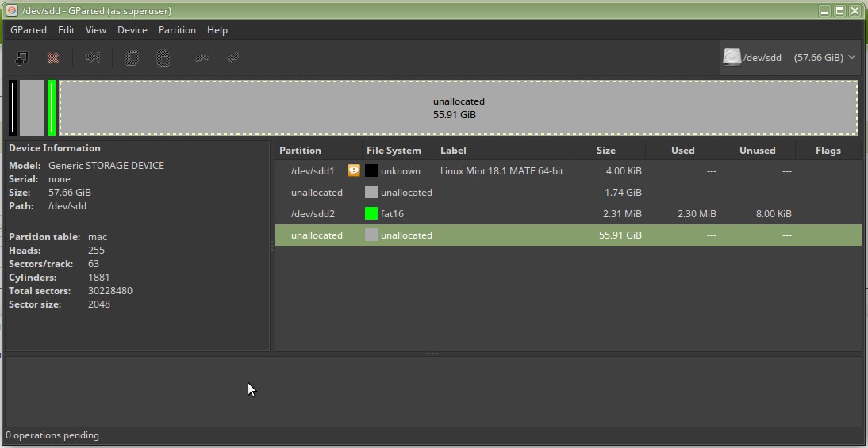Image resolution: width=868 pixels, height=448 pixels.
Task: Click the red Delete partition icon
Action: pyautogui.click(x=53, y=58)
